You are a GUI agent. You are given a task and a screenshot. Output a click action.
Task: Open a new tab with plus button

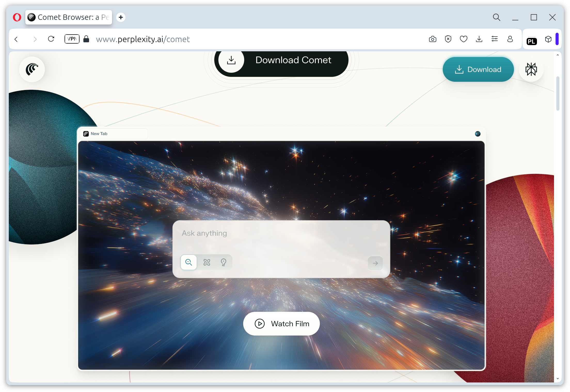[x=121, y=17]
